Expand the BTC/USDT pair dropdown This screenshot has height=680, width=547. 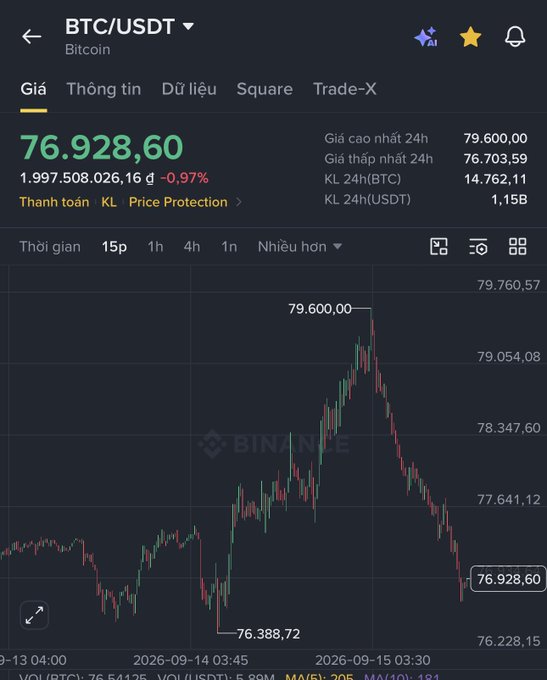pos(188,26)
